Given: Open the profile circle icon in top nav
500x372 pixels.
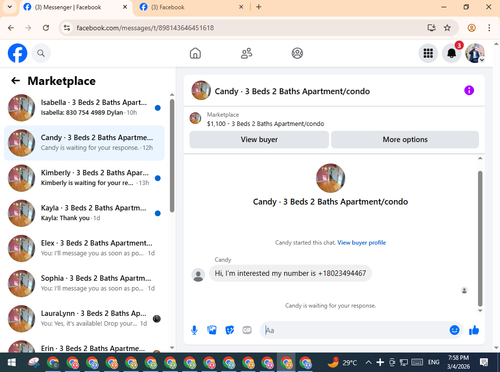Looking at the screenshot, I should 297,53.
